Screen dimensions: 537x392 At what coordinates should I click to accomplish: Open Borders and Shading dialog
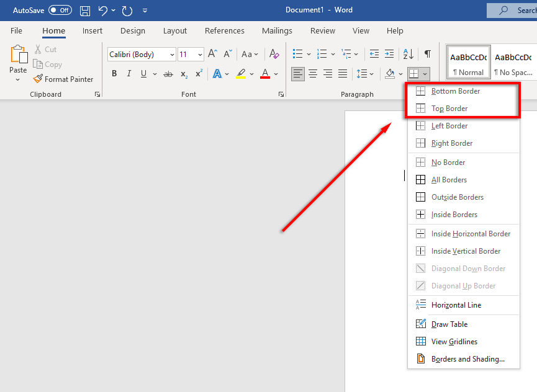tap(467, 359)
